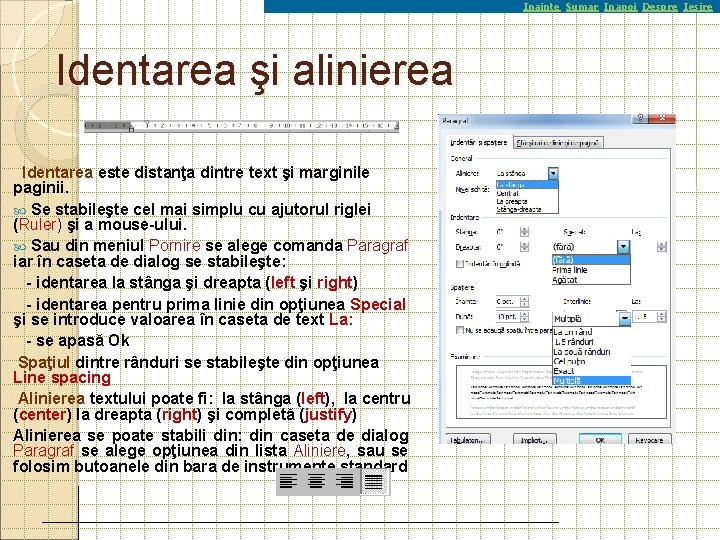Image resolution: width=720 pixels, height=540 pixels.
Task: Confirm with the OK button
Action: pyautogui.click(x=600, y=439)
